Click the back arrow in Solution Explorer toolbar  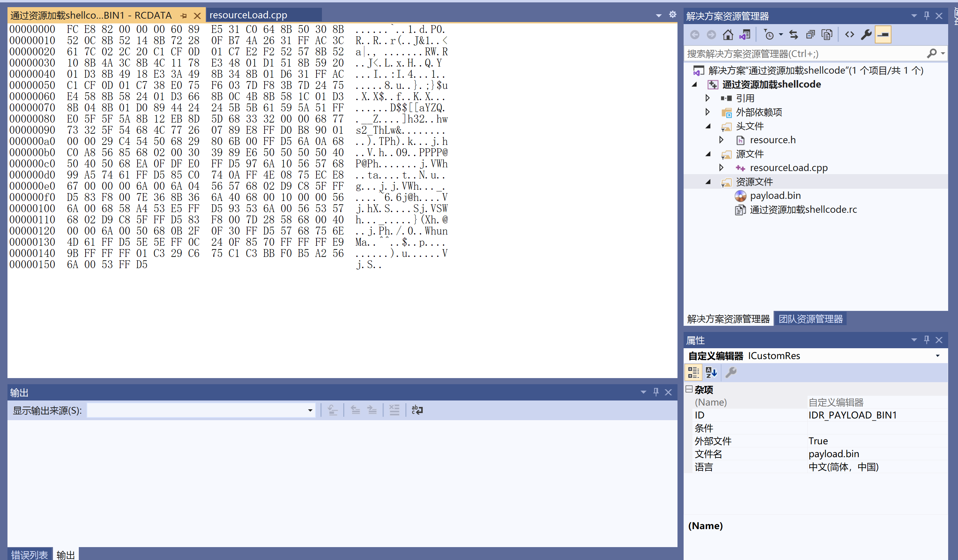pyautogui.click(x=694, y=35)
